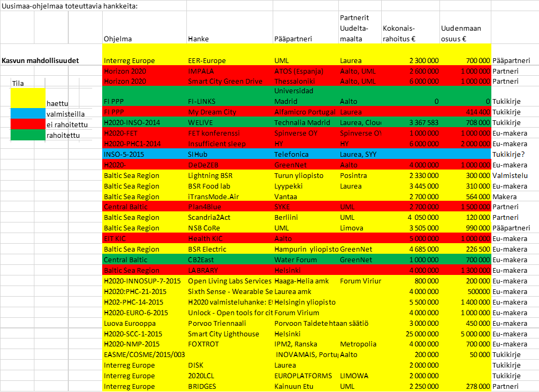Select the '2020LCL' project cell
The width and height of the screenshot is (539, 392).
[230, 376]
